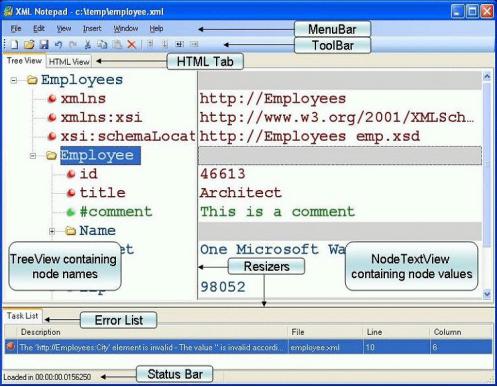
Task: Click the red X Delete icon
Action: pyautogui.click(x=132, y=44)
